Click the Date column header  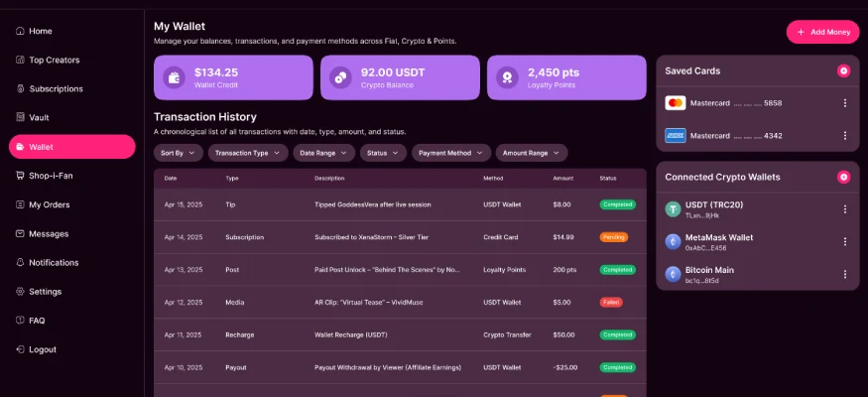171,179
